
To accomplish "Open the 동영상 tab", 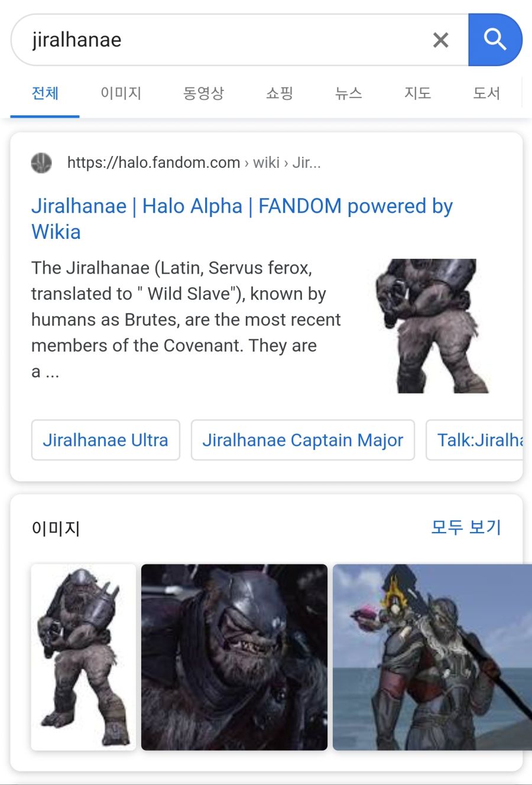I will pyautogui.click(x=203, y=93).
